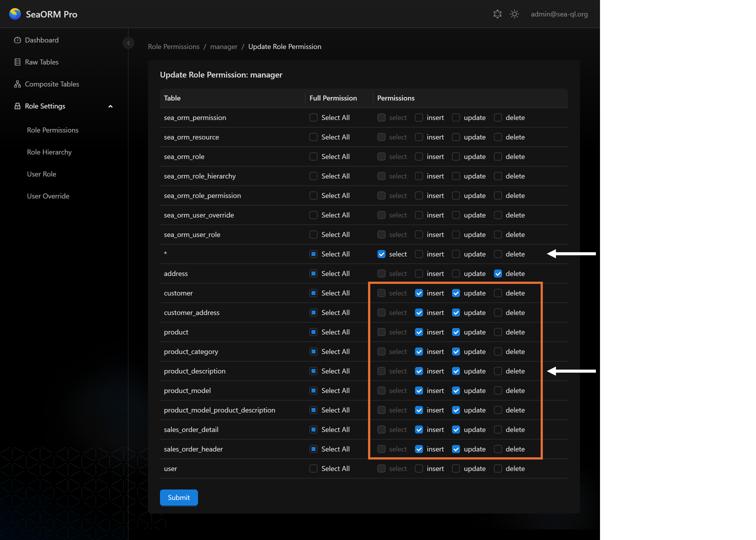756x540 pixels.
Task: Open User Role sidebar item
Action: 41,174
